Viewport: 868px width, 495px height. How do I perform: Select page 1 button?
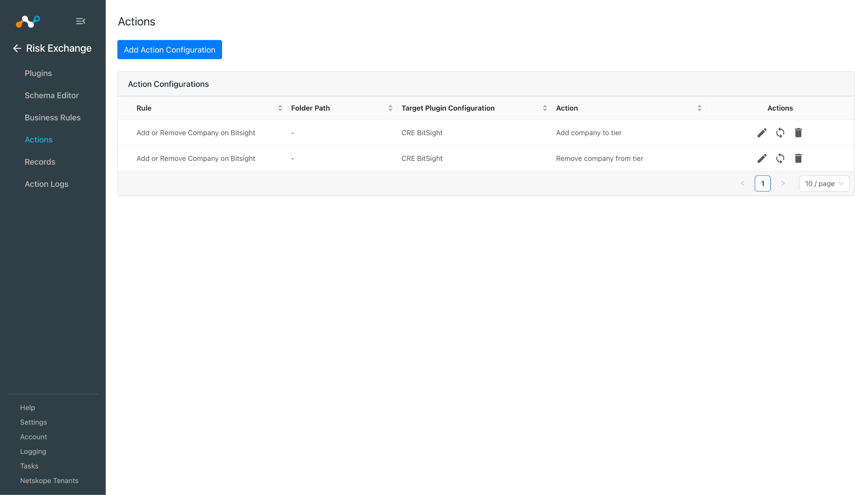(763, 184)
